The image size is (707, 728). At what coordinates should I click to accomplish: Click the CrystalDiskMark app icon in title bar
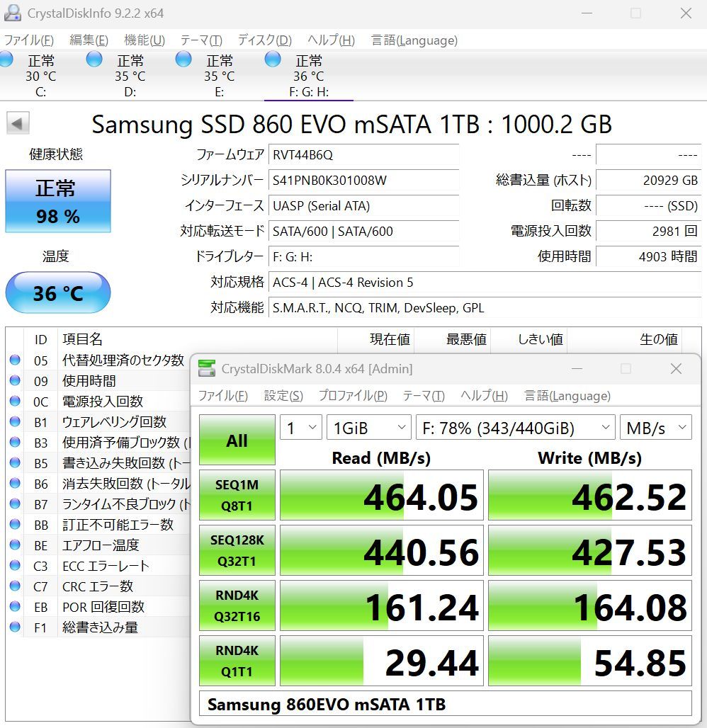click(x=207, y=368)
